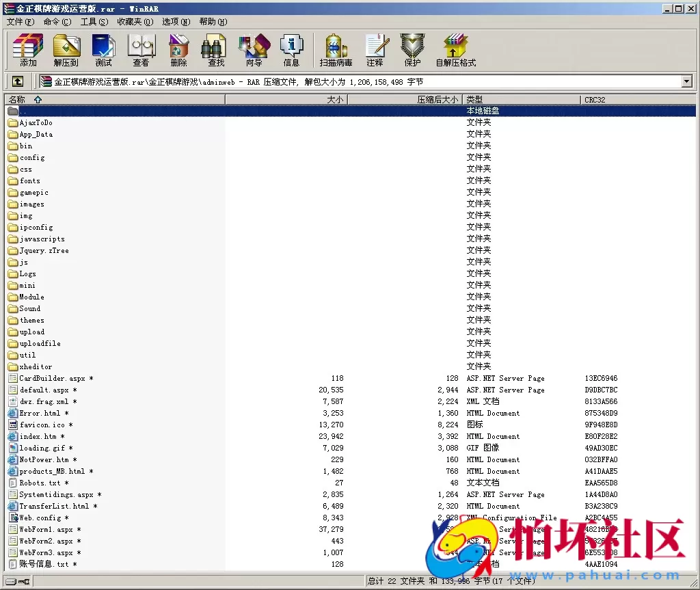The height and width of the screenshot is (590, 700).
Task: Open the File (文件) menu
Action: (x=20, y=22)
